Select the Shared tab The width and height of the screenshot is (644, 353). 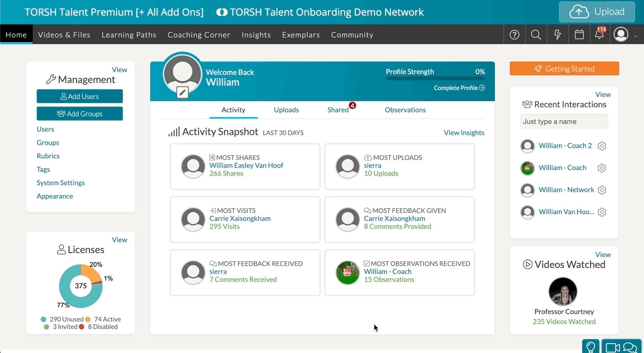click(x=338, y=110)
